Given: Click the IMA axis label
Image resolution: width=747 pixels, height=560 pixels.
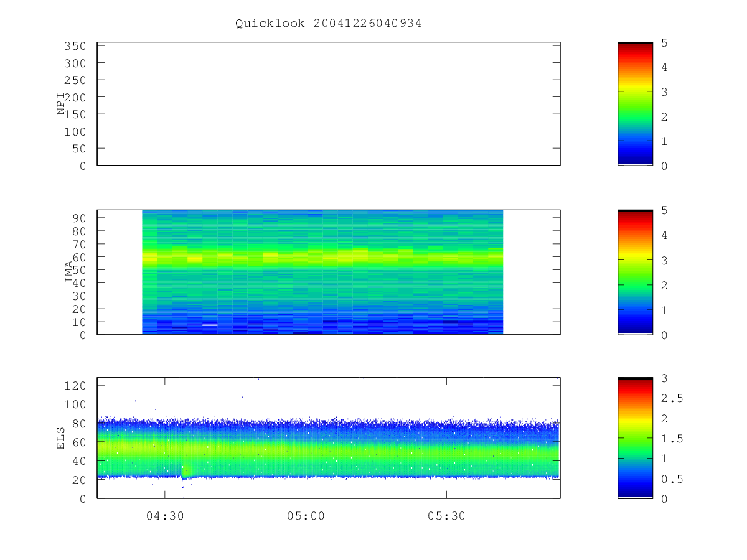Looking at the screenshot, I should click(x=68, y=272).
